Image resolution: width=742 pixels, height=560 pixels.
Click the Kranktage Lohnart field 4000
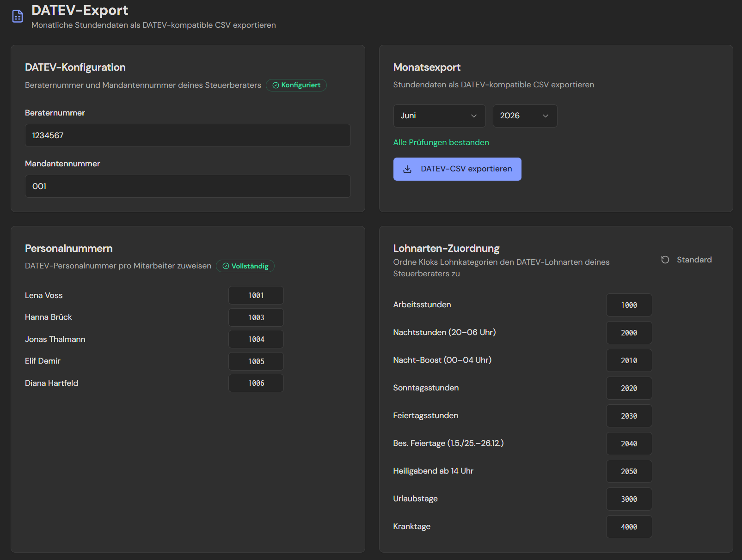click(629, 527)
